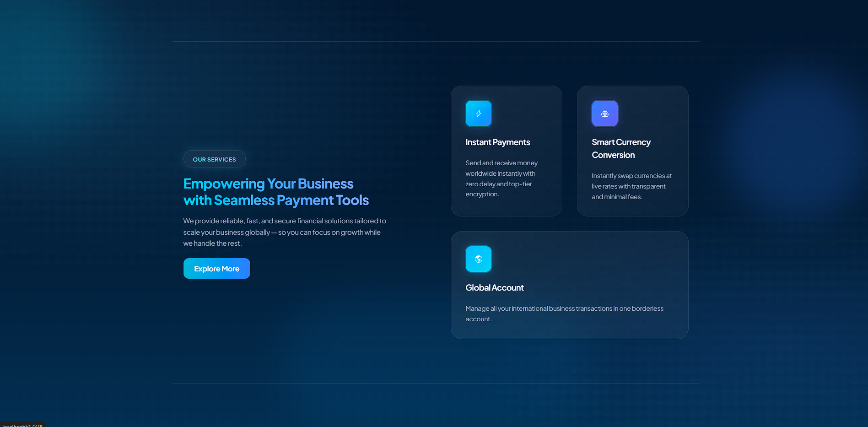Click the heading Empowering Your Business
868x427 pixels.
pos(268,183)
